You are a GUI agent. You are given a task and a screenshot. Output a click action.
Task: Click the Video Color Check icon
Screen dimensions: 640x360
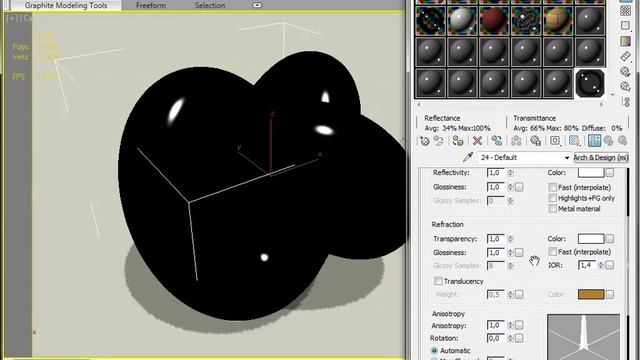[625, 41]
